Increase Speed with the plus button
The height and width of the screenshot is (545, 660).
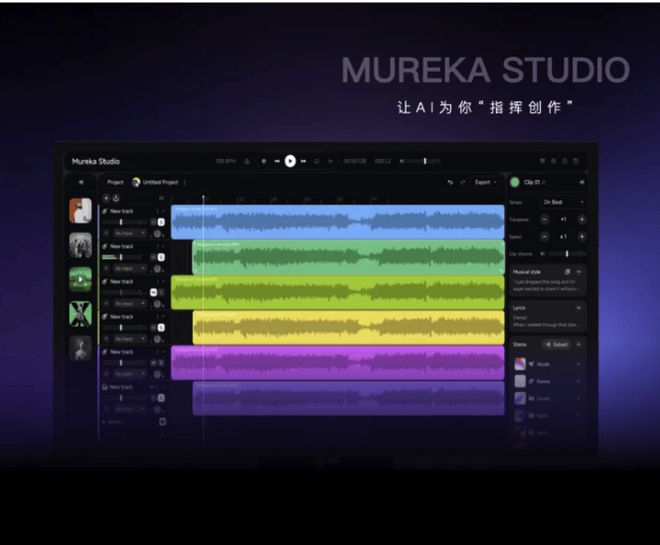pyautogui.click(x=582, y=237)
